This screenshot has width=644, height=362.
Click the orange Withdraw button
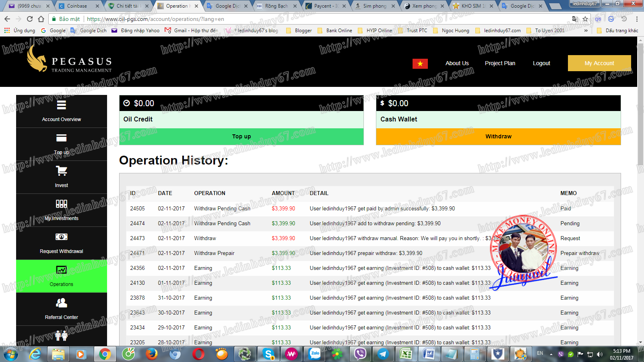[498, 136]
